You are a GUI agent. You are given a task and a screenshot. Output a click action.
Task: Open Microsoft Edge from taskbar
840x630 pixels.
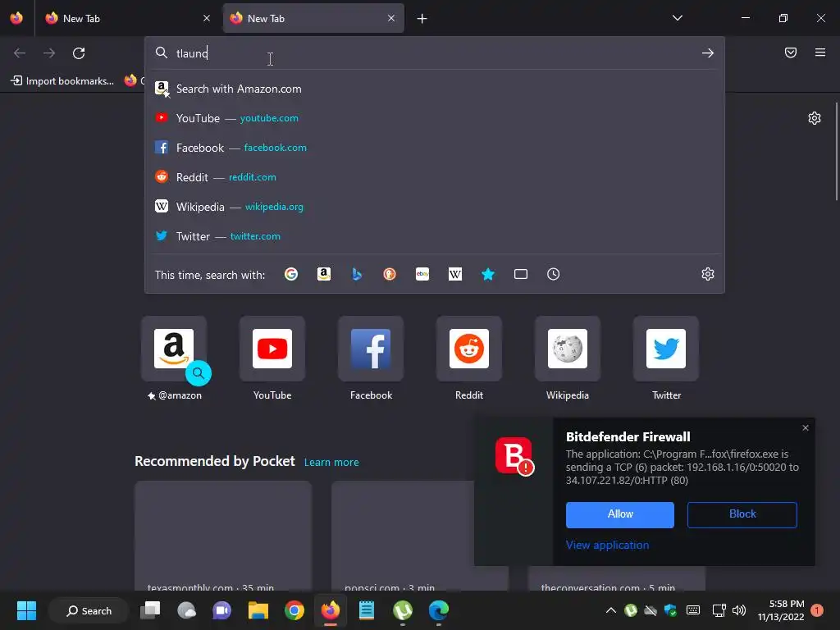click(x=438, y=610)
